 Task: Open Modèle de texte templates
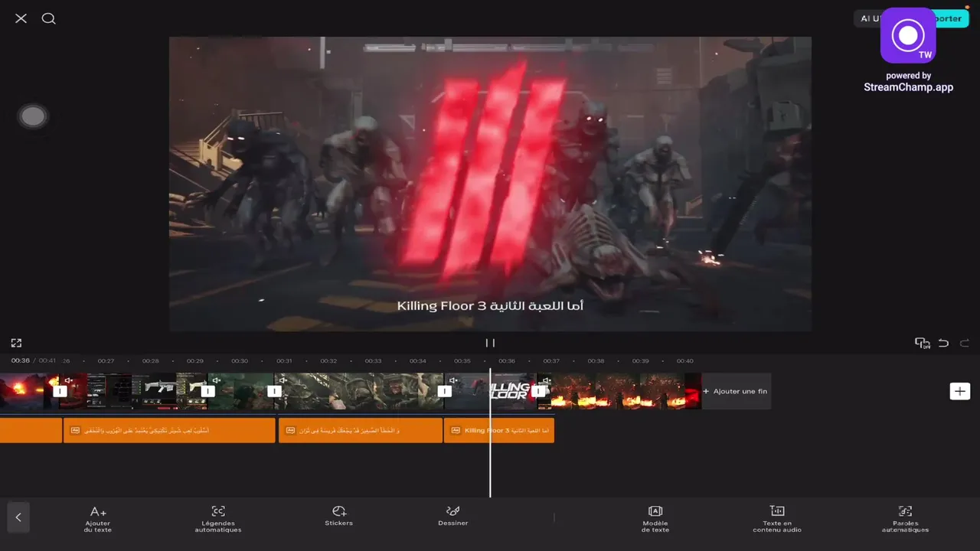[655, 519]
